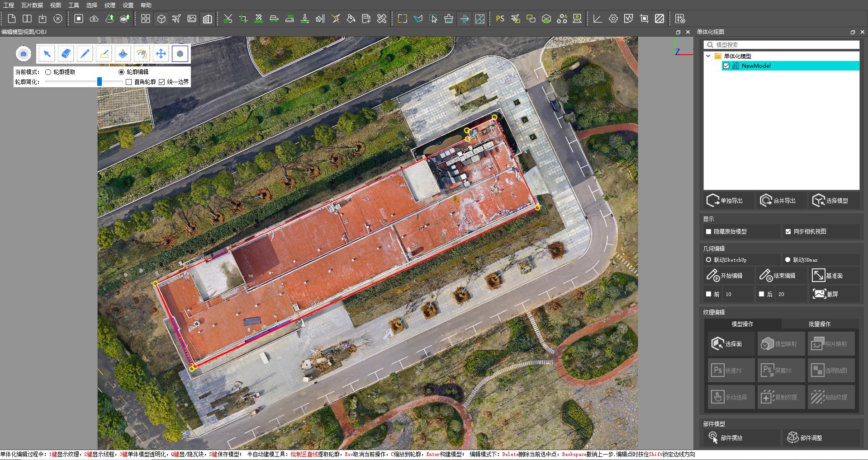Click the rectangular selection frame icon
Viewport: 868px width, 460px height.
(x=402, y=19)
